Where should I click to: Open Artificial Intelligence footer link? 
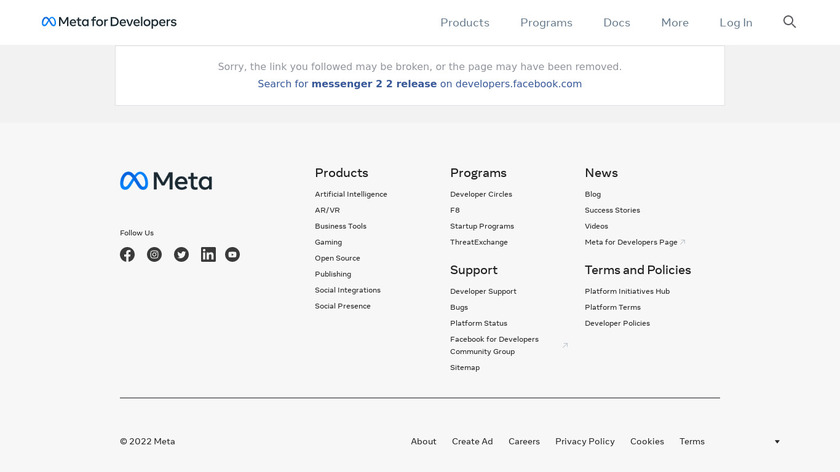tap(351, 194)
